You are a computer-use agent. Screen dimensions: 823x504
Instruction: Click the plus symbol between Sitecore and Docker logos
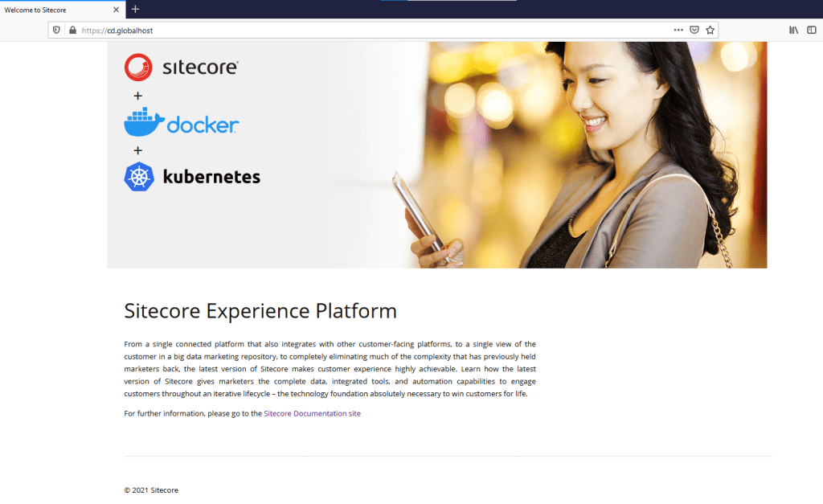[138, 95]
